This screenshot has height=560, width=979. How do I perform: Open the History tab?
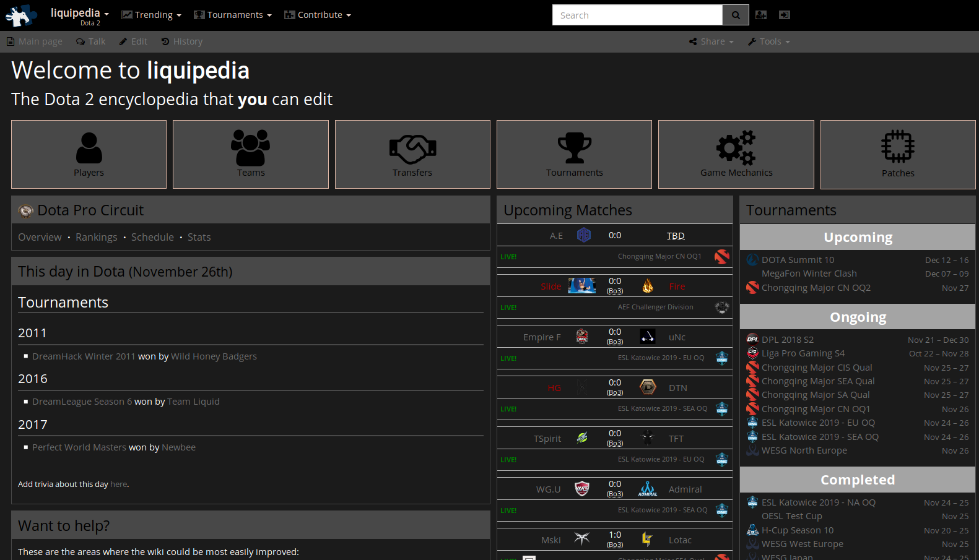182,41
